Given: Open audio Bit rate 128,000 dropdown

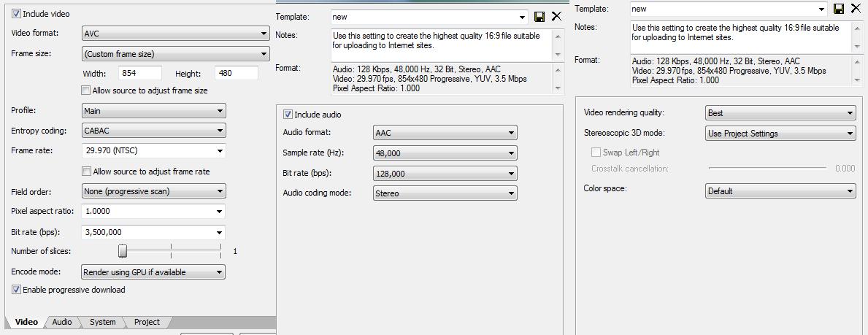Looking at the screenshot, I should [x=445, y=173].
